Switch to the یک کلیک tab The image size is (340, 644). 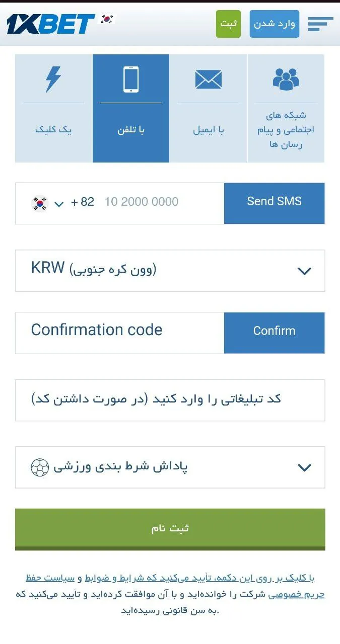(x=53, y=130)
